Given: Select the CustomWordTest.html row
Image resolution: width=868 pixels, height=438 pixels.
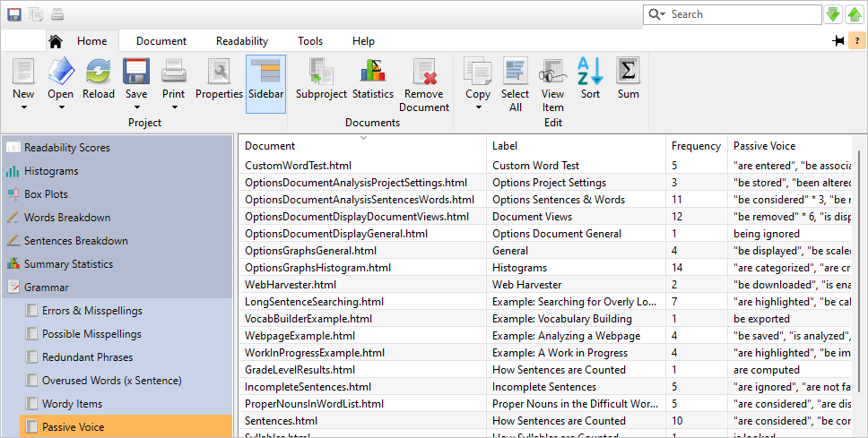Looking at the screenshot, I should click(546, 166).
